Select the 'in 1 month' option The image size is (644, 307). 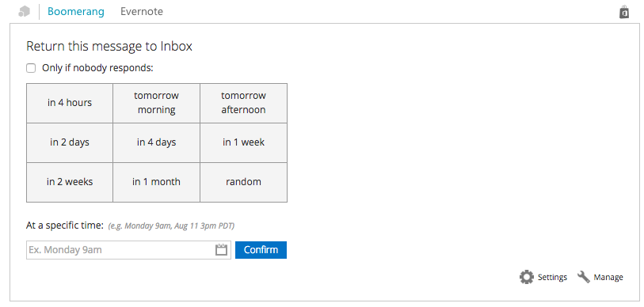tap(157, 182)
